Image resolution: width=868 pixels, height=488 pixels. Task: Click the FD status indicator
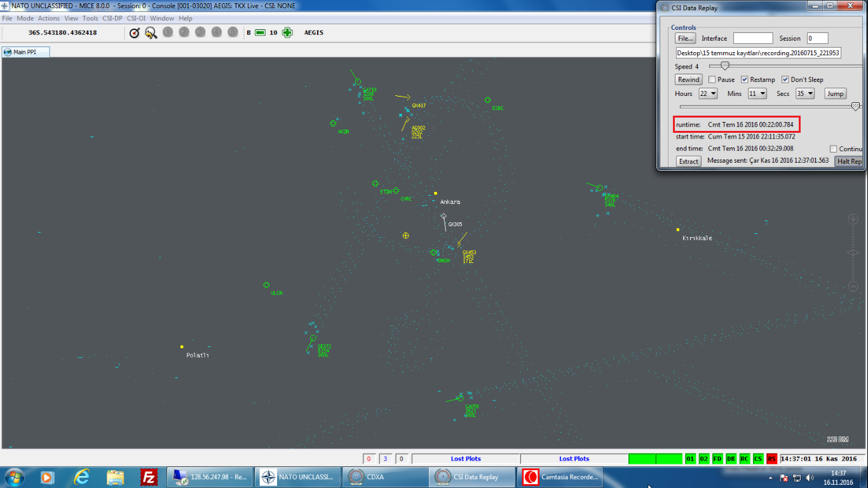tap(717, 459)
